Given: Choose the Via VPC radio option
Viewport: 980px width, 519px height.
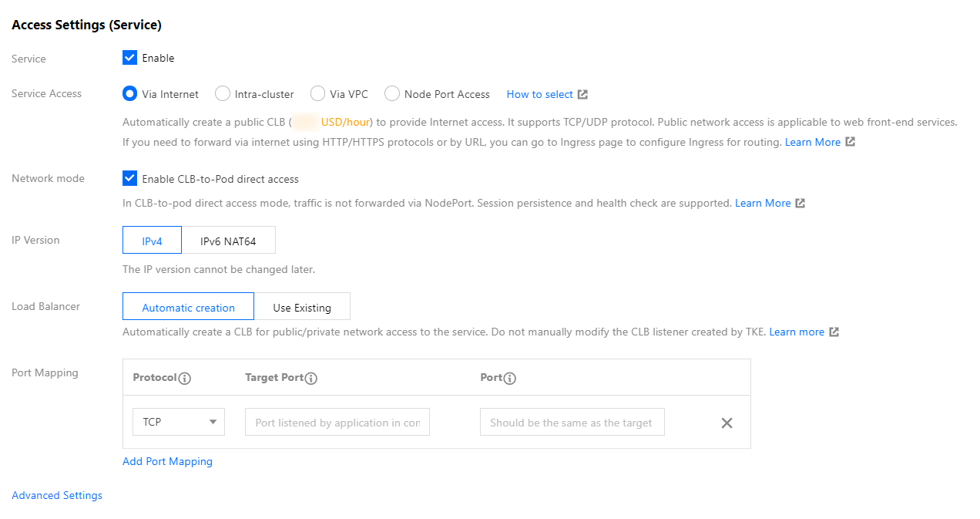Looking at the screenshot, I should click(317, 94).
